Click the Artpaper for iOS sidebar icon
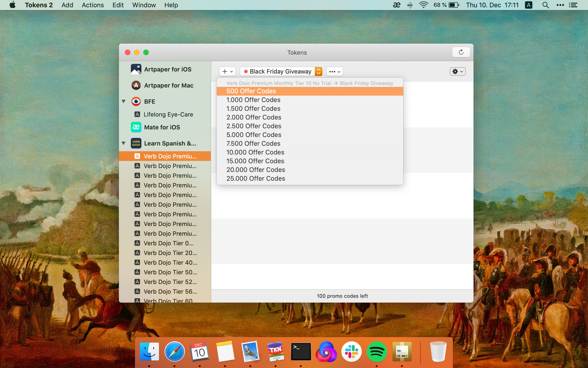588x368 pixels. point(136,69)
